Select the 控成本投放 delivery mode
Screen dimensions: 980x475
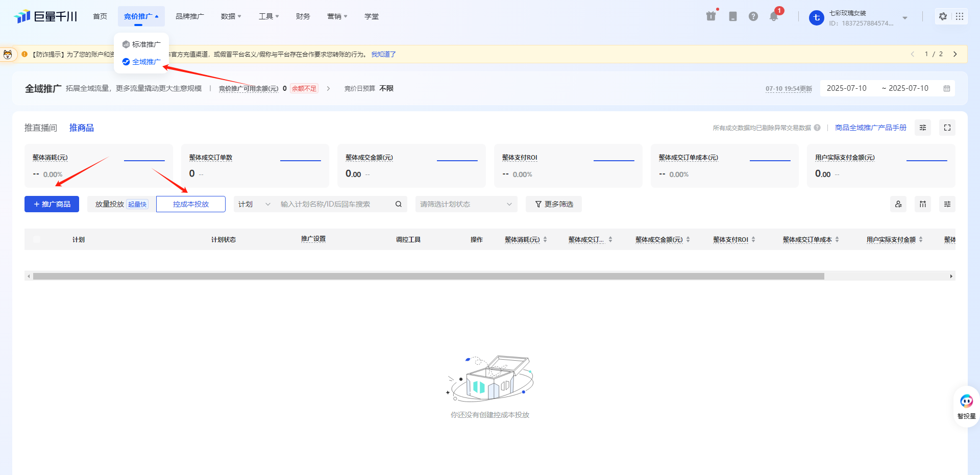190,204
